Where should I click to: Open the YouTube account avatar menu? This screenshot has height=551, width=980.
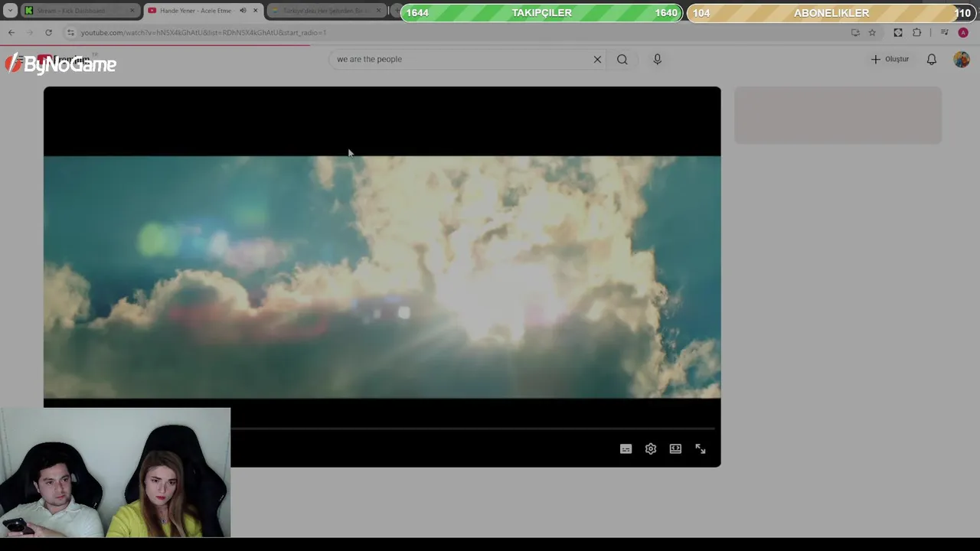(962, 59)
